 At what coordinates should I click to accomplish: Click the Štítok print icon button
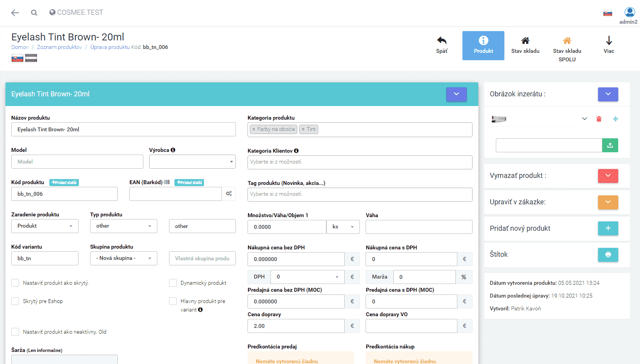pyautogui.click(x=608, y=254)
